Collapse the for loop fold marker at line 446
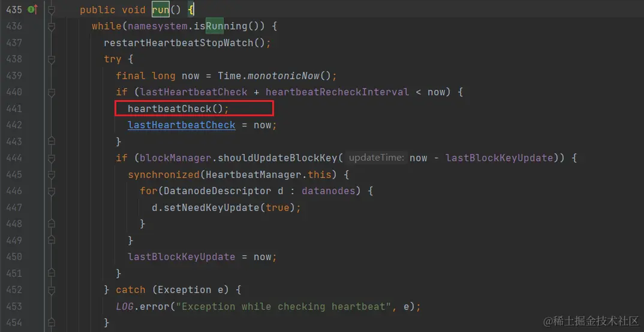 coord(52,191)
